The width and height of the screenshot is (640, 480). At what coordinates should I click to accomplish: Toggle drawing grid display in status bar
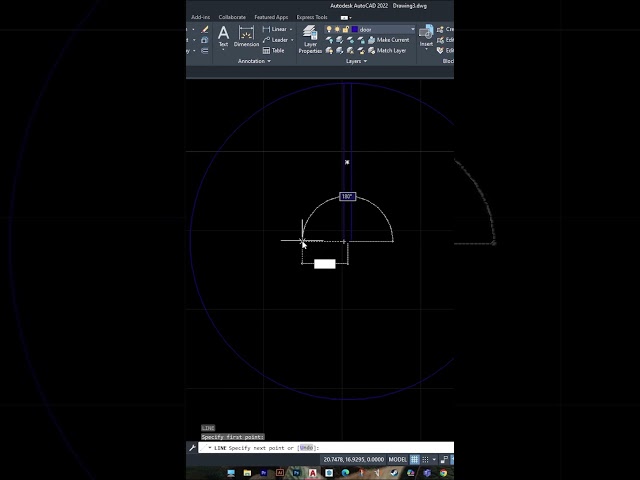click(x=414, y=460)
